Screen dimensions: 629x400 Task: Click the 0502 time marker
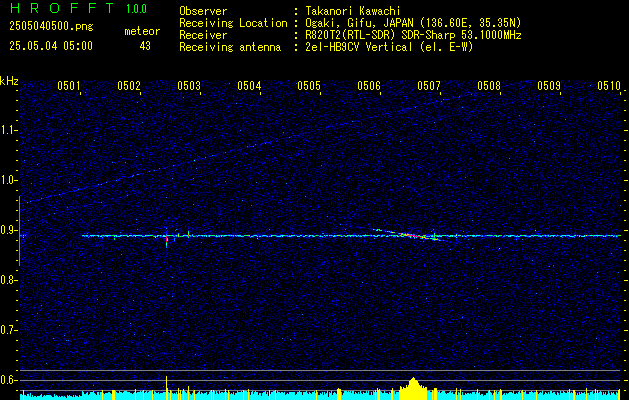tap(129, 86)
